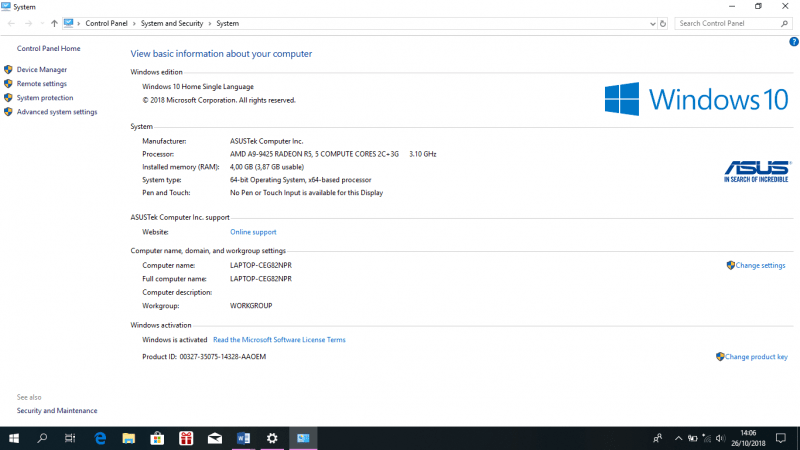The width and height of the screenshot is (800, 450).
Task: Open Device Manager from the sidebar
Action: coord(41,69)
